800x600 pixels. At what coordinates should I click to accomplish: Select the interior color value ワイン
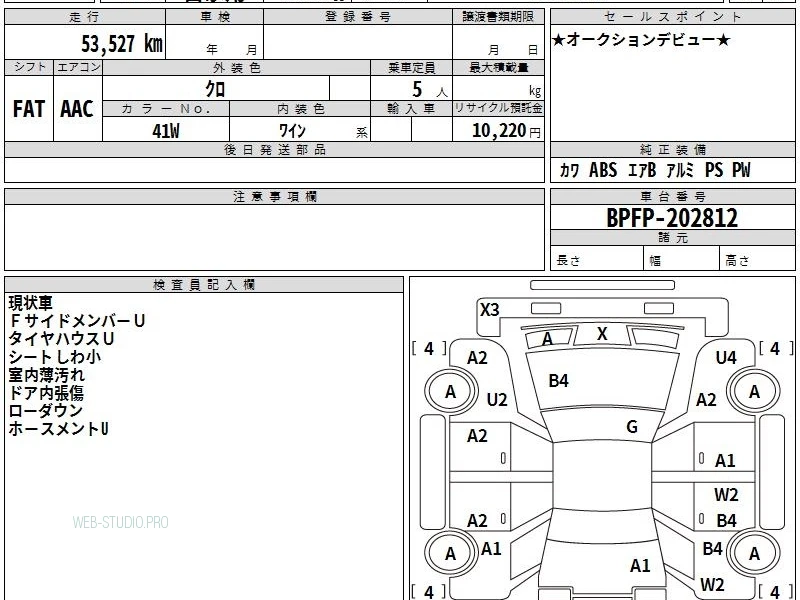coord(292,131)
